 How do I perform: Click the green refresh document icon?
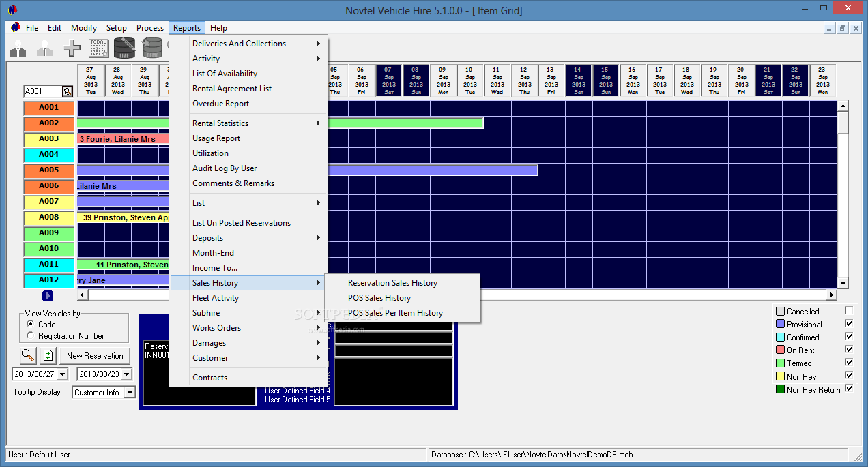tap(48, 355)
